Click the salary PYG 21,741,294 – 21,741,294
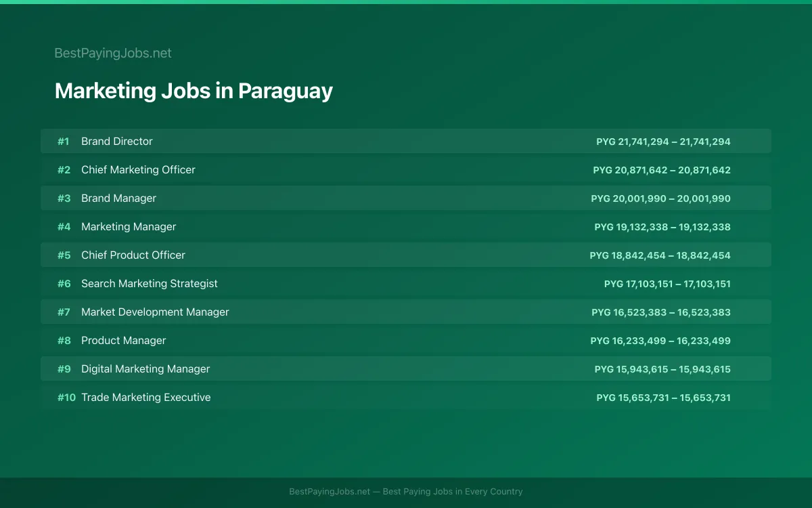This screenshot has height=508, width=812. click(663, 142)
